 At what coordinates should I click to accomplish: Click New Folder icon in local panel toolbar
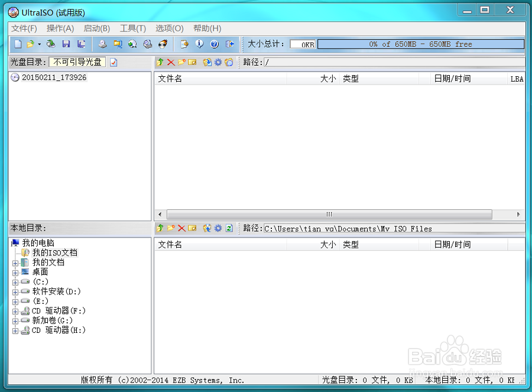pos(171,228)
